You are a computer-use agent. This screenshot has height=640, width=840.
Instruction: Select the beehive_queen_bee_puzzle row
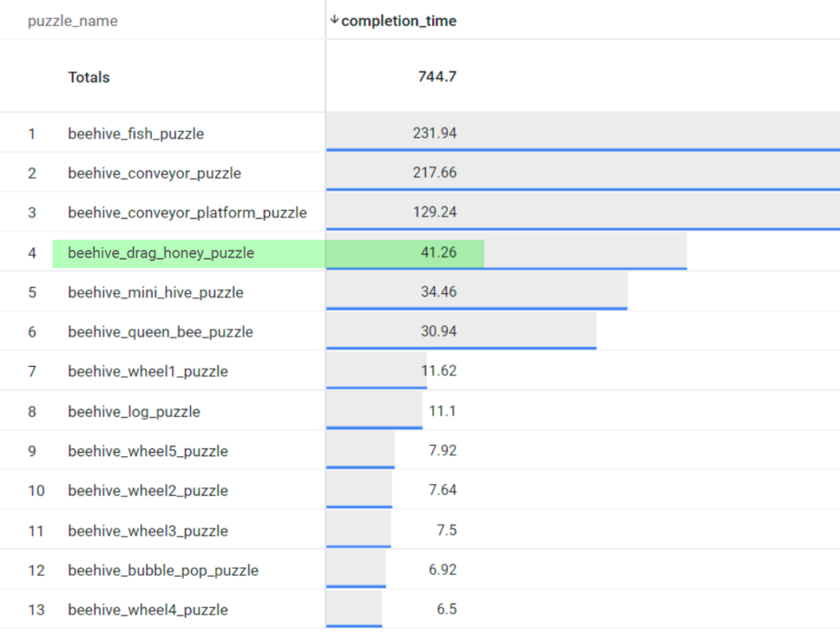tap(160, 331)
